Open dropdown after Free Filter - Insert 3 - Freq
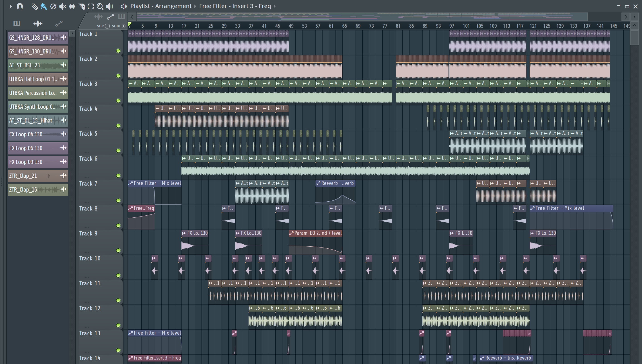The image size is (642, 364). point(274,6)
